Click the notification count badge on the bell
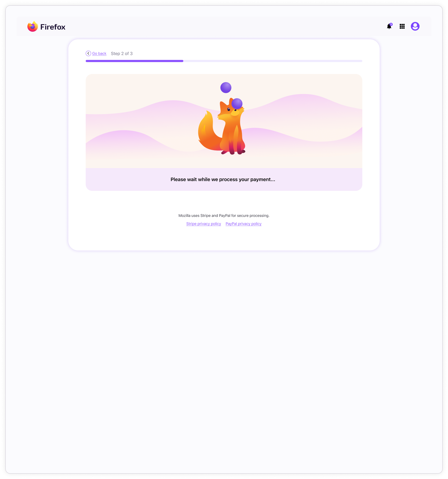 tap(391, 24)
